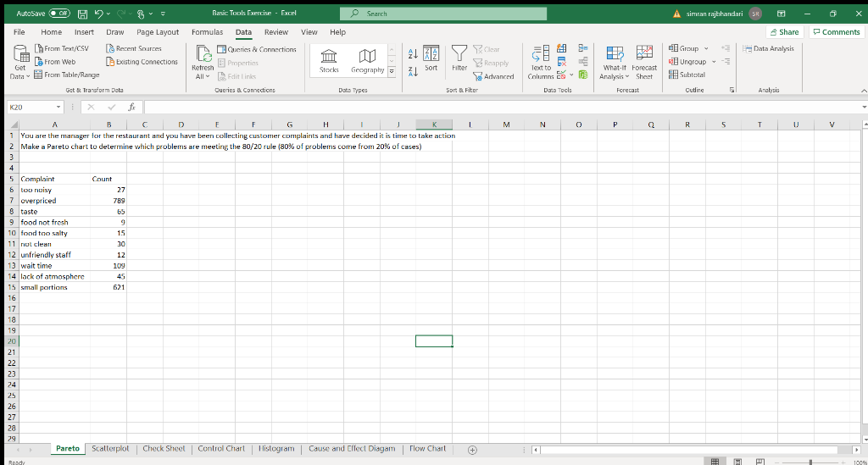Click the Consolidate icon

pos(583,48)
